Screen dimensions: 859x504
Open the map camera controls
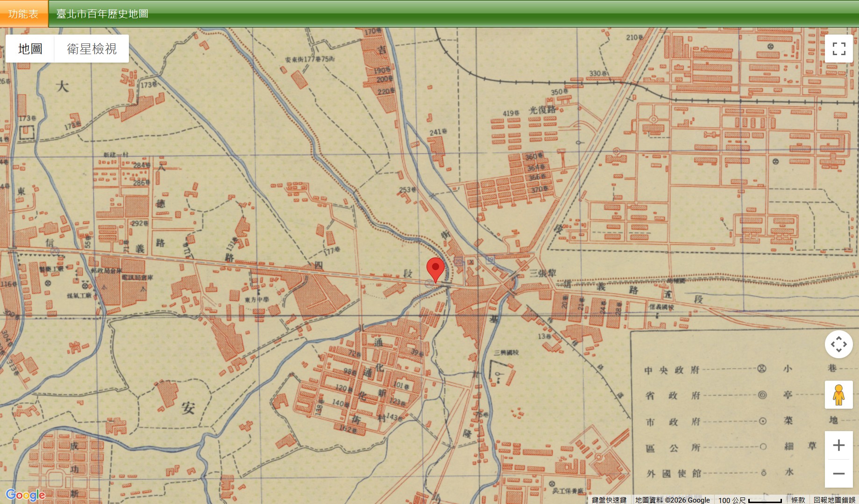(838, 345)
